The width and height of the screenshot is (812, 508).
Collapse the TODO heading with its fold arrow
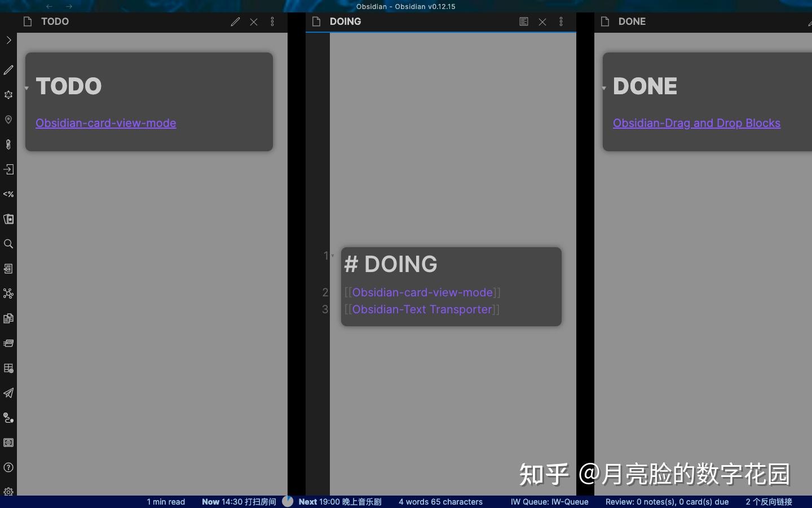point(27,89)
